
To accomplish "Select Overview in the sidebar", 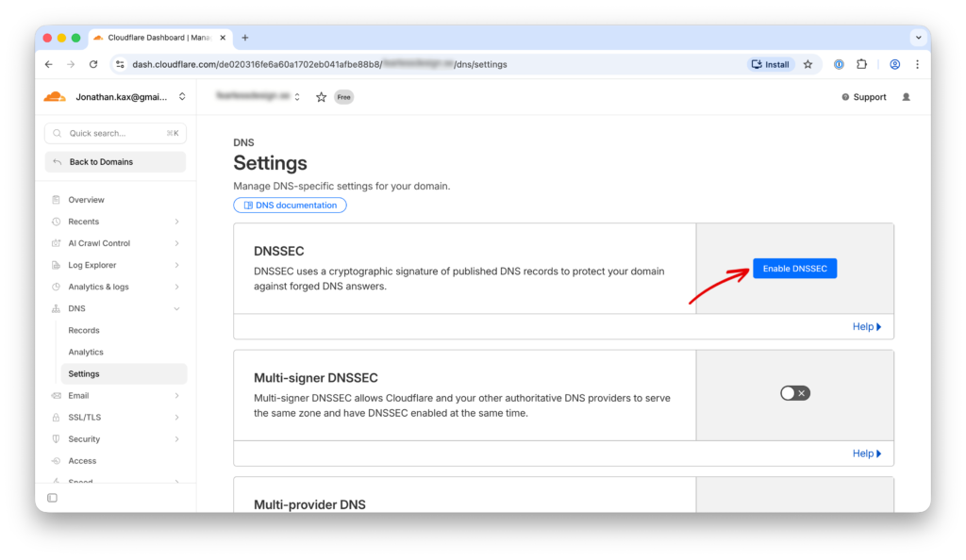I will tap(86, 200).
